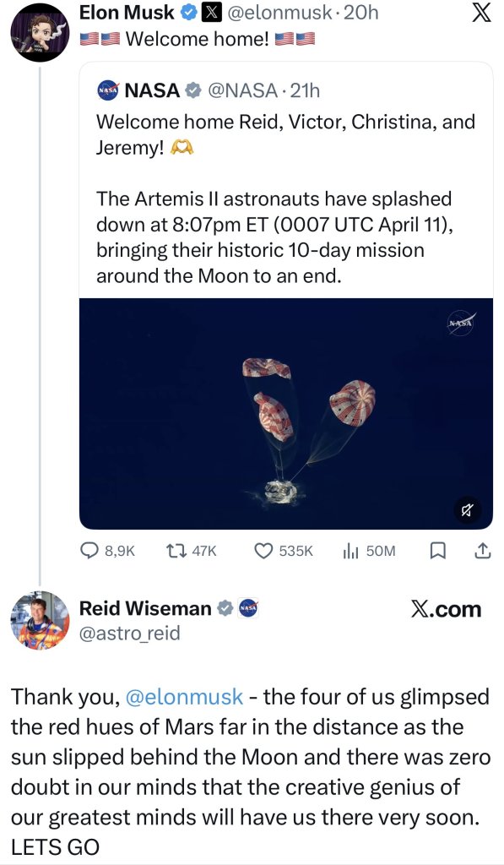Click the X affiliation badge next to Elon Musk
Viewport: 504px width, 865px height.
pyautogui.click(x=209, y=13)
